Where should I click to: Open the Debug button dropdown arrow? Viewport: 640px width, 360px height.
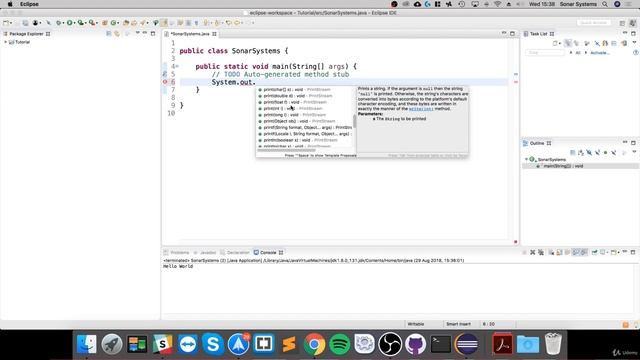[63, 23]
